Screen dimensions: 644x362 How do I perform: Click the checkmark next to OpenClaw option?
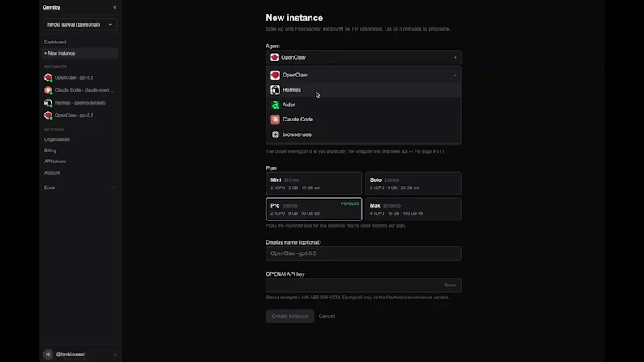coord(455,75)
